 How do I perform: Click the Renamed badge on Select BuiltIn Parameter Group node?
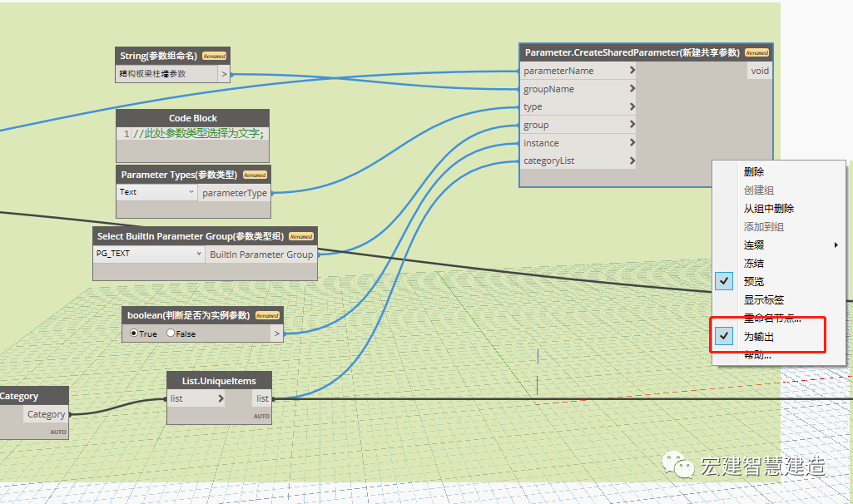coord(301,236)
